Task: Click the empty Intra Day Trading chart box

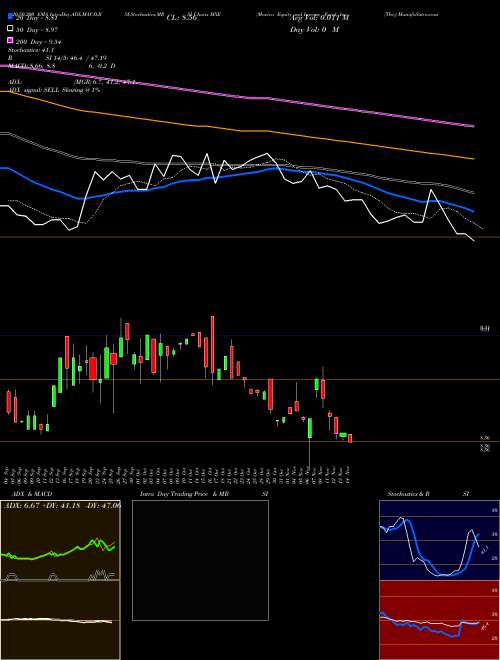Action: tap(200, 560)
